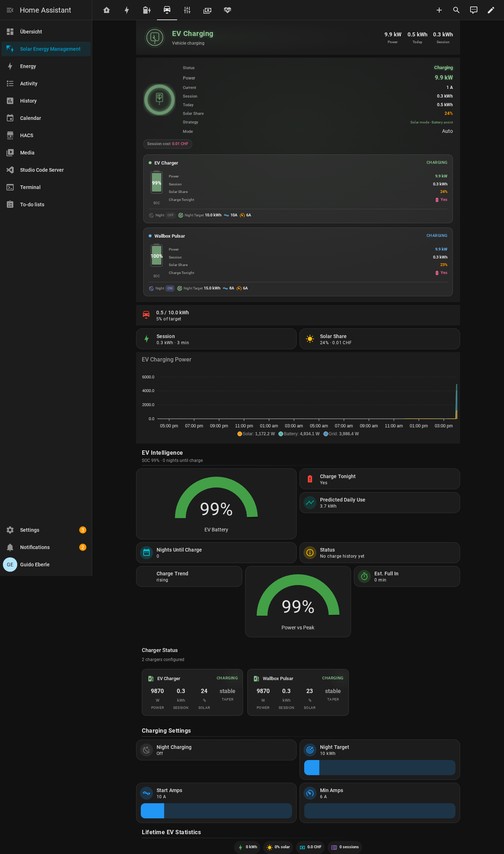Click the Est. Full In timer icon
The width and height of the screenshot is (504, 854).
tap(364, 576)
